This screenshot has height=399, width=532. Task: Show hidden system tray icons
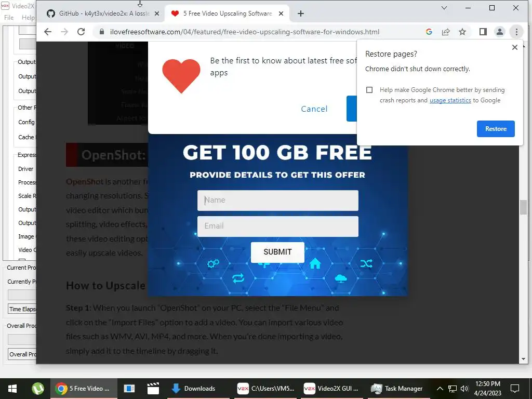click(440, 389)
